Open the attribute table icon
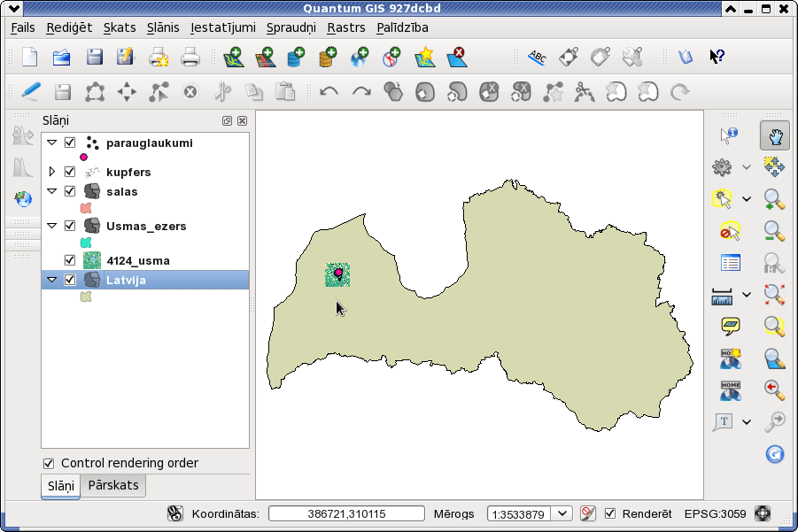 point(731,264)
